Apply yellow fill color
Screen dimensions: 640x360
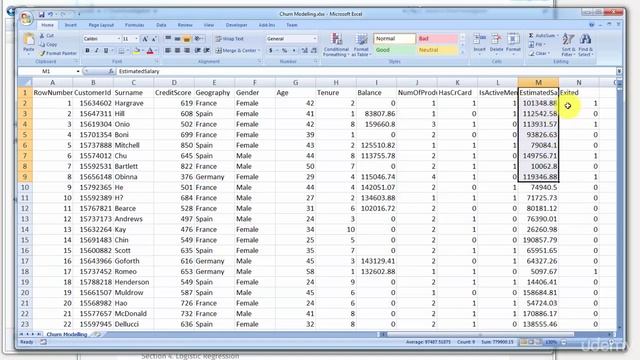136,51
